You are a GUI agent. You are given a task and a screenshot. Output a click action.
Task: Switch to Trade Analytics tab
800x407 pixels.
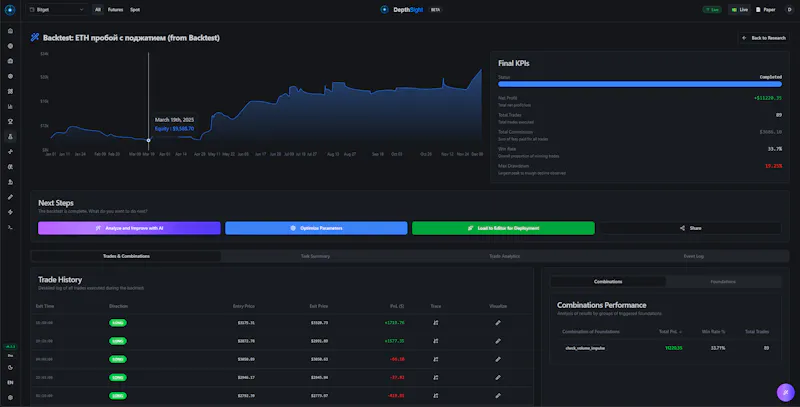[x=505, y=256]
